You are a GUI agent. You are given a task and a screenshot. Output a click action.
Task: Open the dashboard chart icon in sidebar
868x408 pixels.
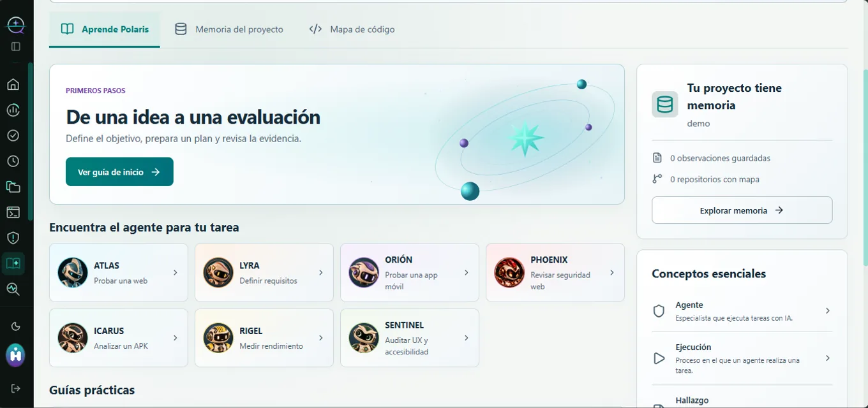coord(13,110)
